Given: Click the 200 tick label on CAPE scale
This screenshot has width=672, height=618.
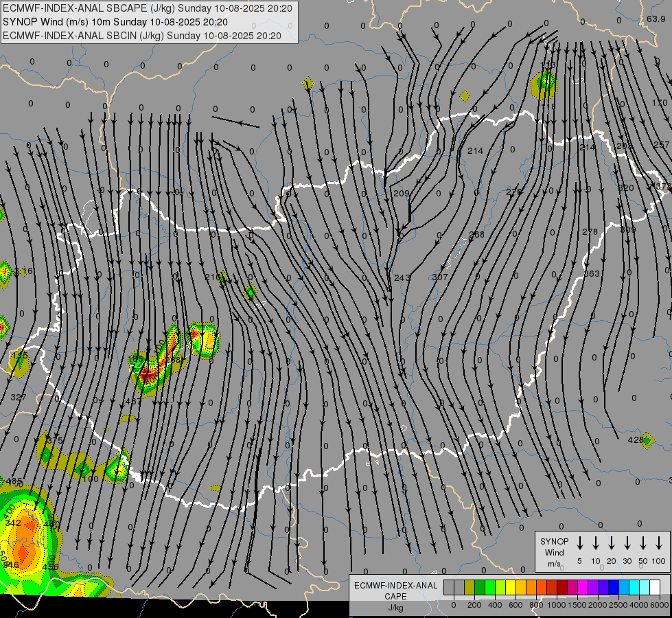Looking at the screenshot, I should click(474, 605).
